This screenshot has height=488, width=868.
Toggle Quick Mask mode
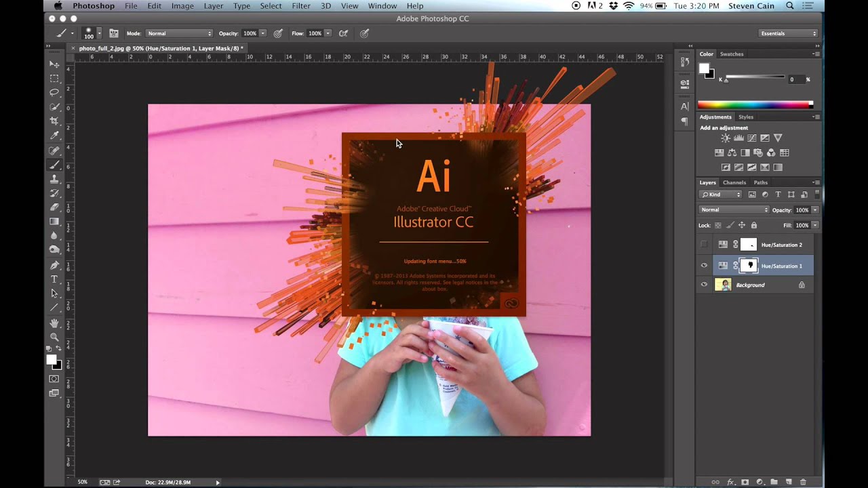pyautogui.click(x=54, y=379)
